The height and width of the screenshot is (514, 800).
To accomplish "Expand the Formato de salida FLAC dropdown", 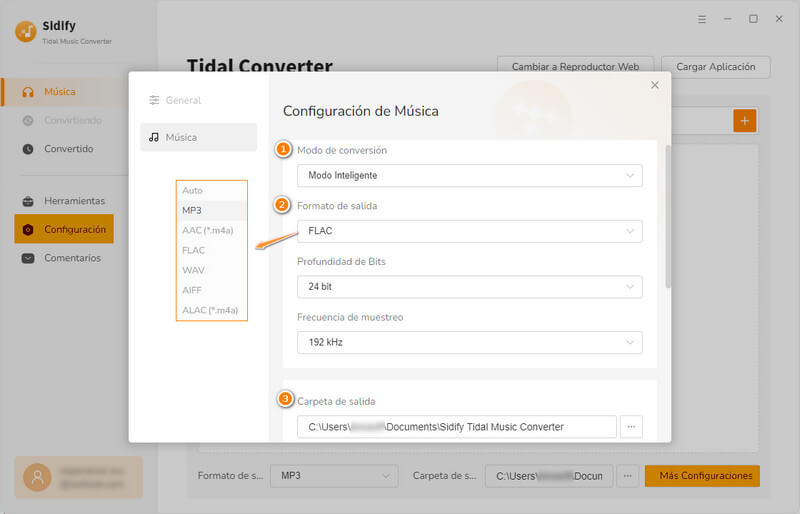I will pyautogui.click(x=469, y=231).
